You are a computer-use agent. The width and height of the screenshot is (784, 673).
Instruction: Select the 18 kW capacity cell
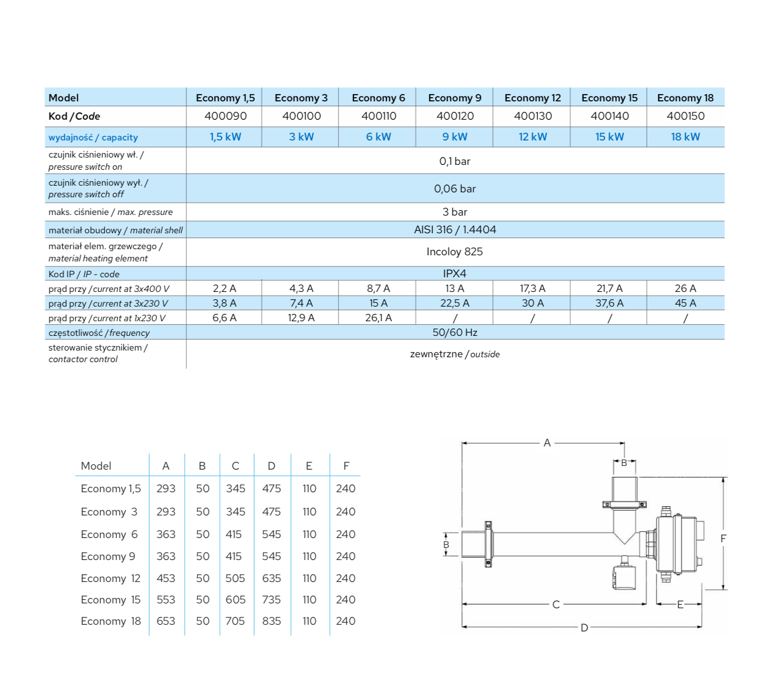[686, 137]
